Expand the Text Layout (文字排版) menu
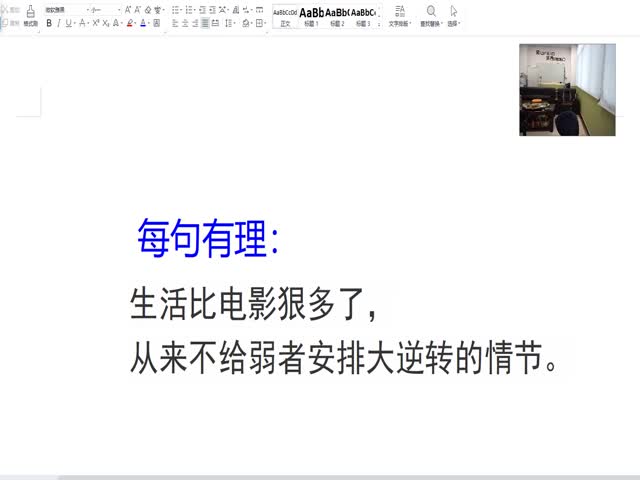The height and width of the screenshot is (480, 640). (399, 15)
